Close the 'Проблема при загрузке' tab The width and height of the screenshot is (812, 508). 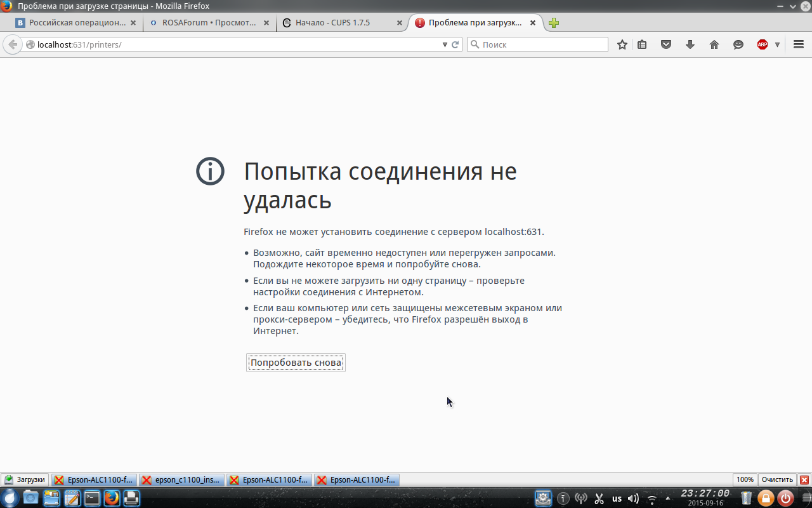[x=533, y=23]
